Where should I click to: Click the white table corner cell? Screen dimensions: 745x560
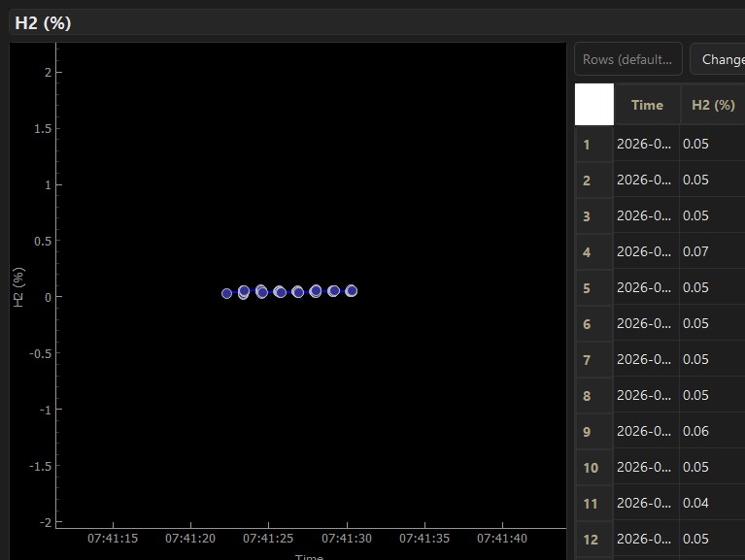tap(593, 105)
